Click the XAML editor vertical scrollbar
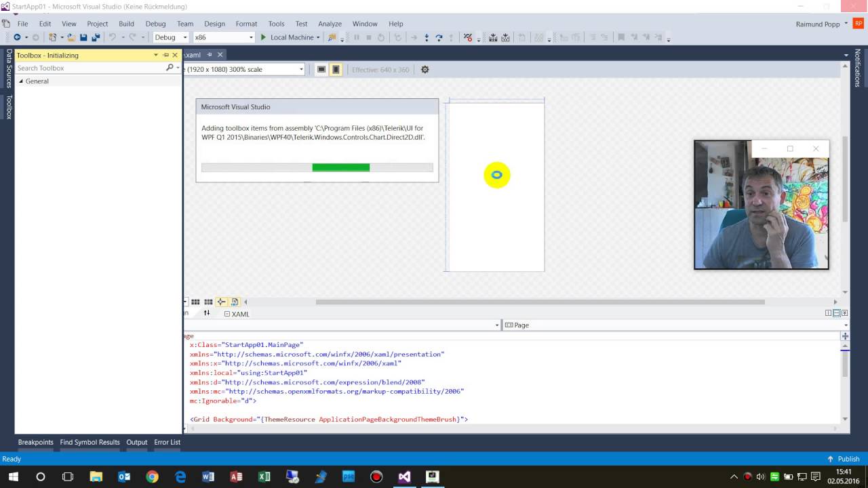The height and width of the screenshot is (488, 868). pyautogui.click(x=845, y=363)
